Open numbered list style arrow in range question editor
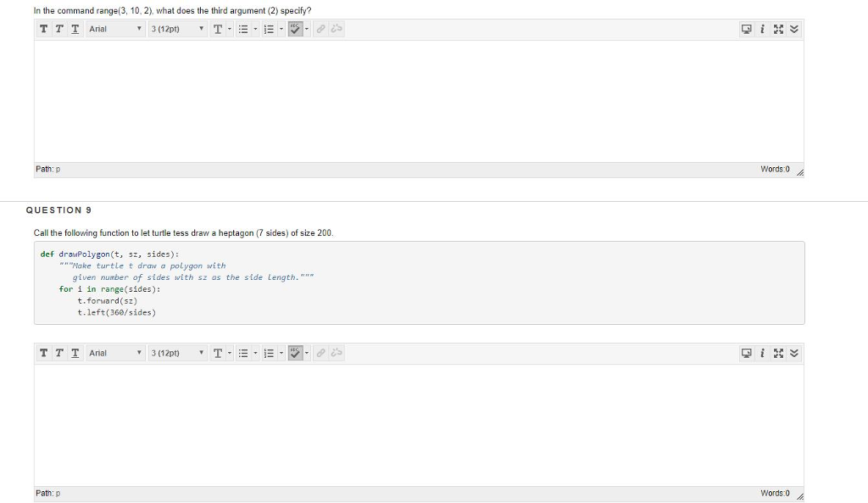The height and width of the screenshot is (503, 868). point(281,29)
